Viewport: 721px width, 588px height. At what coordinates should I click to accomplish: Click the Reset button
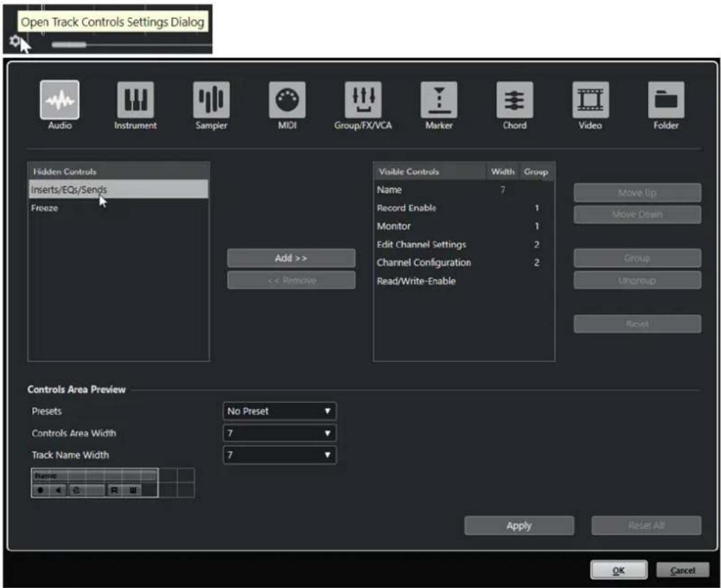point(637,323)
